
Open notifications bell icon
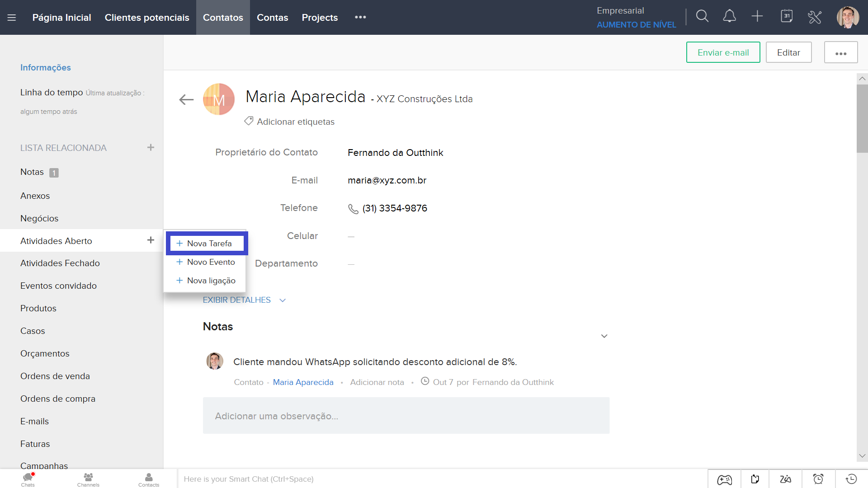(x=729, y=17)
